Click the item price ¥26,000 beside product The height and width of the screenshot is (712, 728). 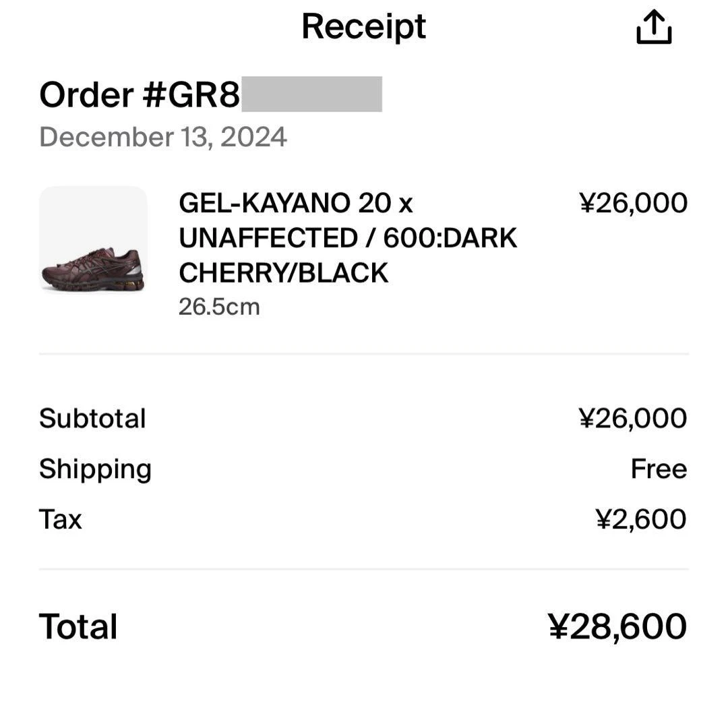pos(633,203)
